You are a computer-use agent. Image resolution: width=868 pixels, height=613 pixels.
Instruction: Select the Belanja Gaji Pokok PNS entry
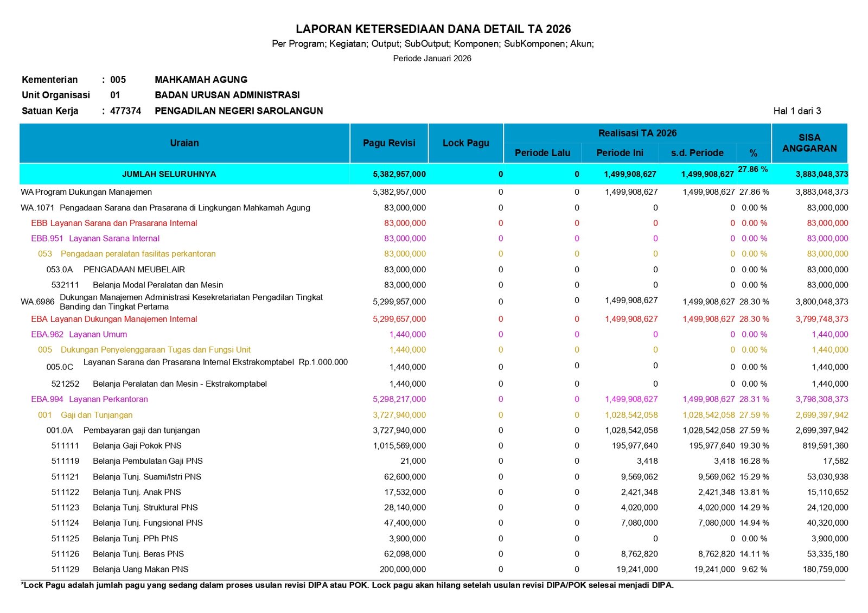coord(137,446)
